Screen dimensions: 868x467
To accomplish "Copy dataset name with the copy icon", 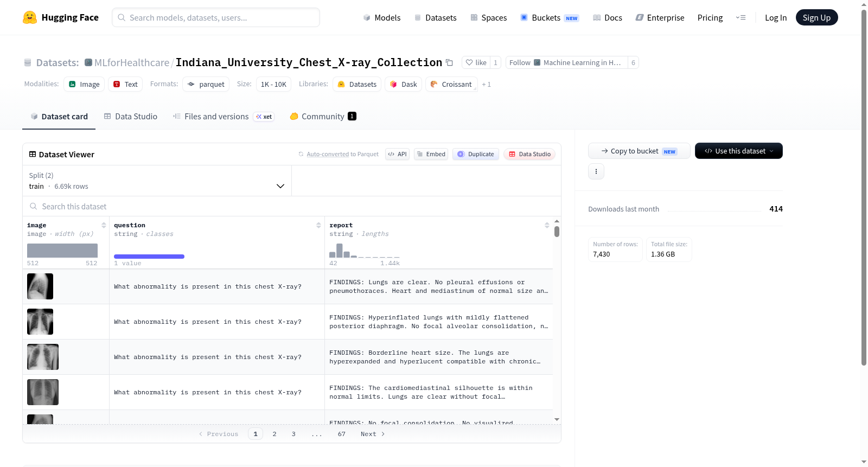I will point(449,62).
